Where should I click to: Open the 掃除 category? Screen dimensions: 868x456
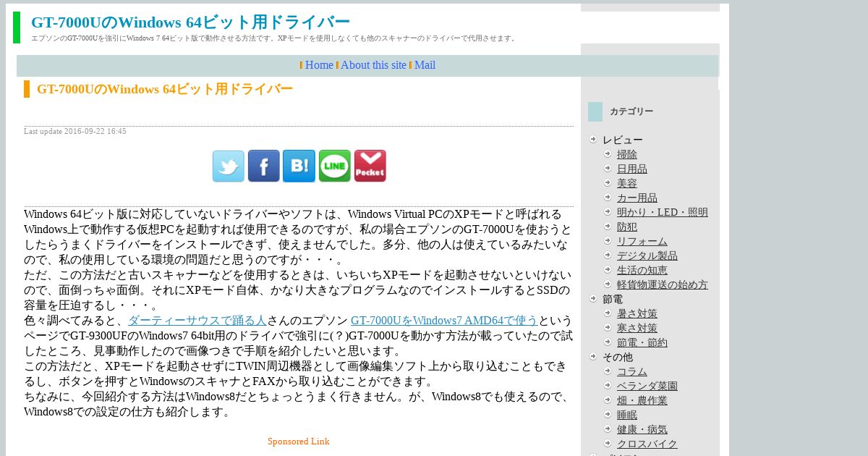[x=627, y=154]
